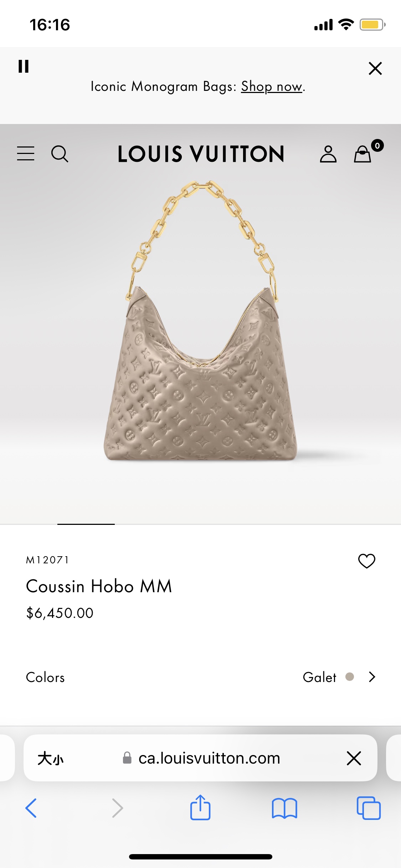The height and width of the screenshot is (868, 401).
Task: Open the site search magnifier
Action: click(60, 154)
